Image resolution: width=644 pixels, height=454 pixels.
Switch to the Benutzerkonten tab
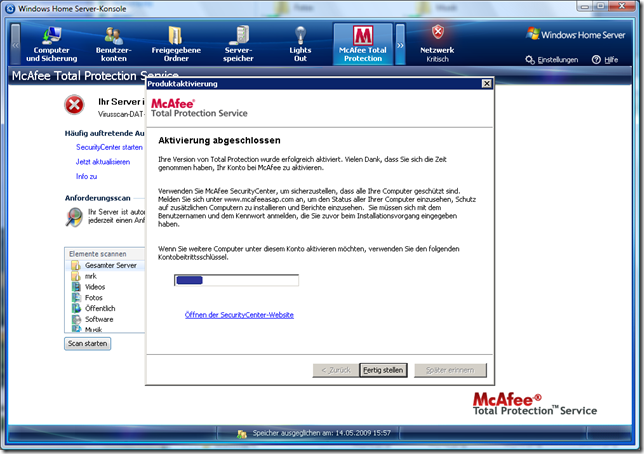[114, 44]
